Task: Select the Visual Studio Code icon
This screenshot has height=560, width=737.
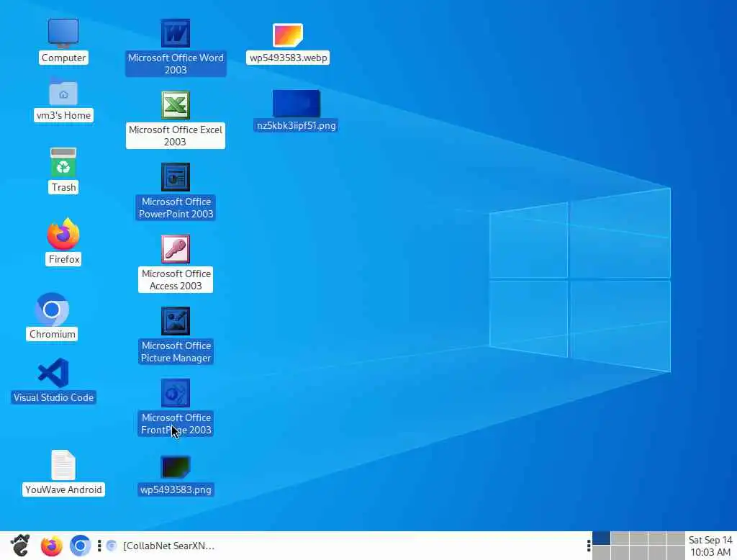Action: pos(53,372)
